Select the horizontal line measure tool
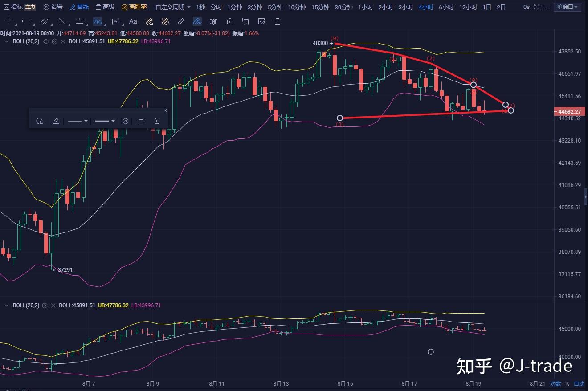This screenshot has height=391, width=588. pos(26,21)
